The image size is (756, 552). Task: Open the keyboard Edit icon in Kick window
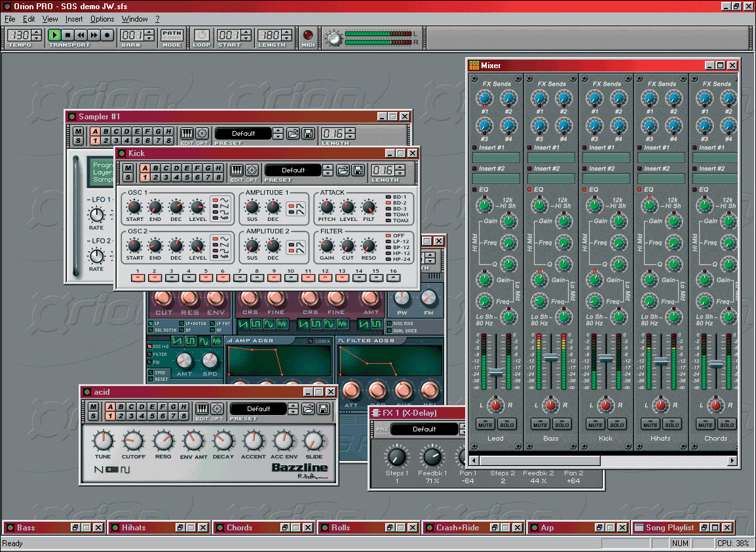coord(236,170)
